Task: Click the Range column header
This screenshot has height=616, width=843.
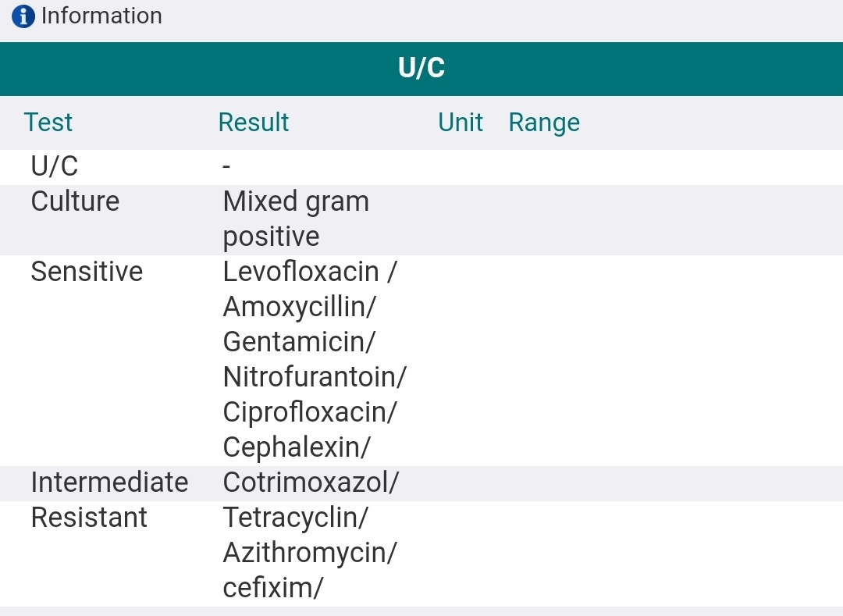Action: (x=543, y=123)
